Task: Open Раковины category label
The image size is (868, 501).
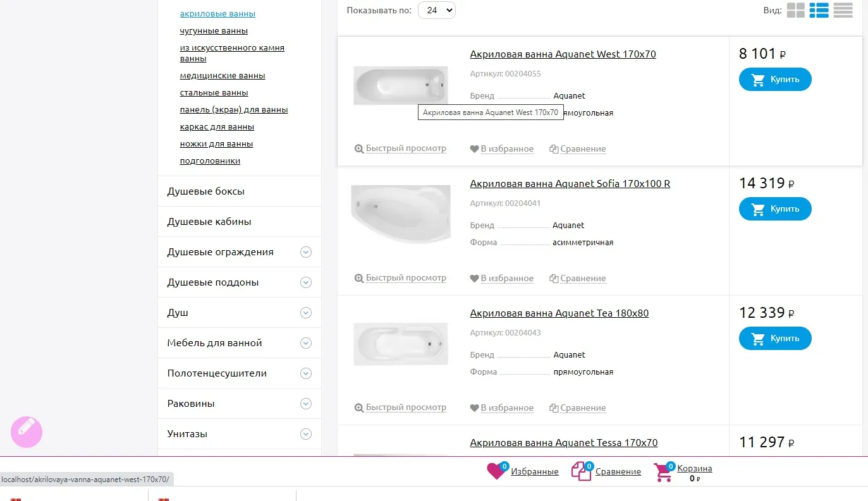Action: [x=191, y=404]
